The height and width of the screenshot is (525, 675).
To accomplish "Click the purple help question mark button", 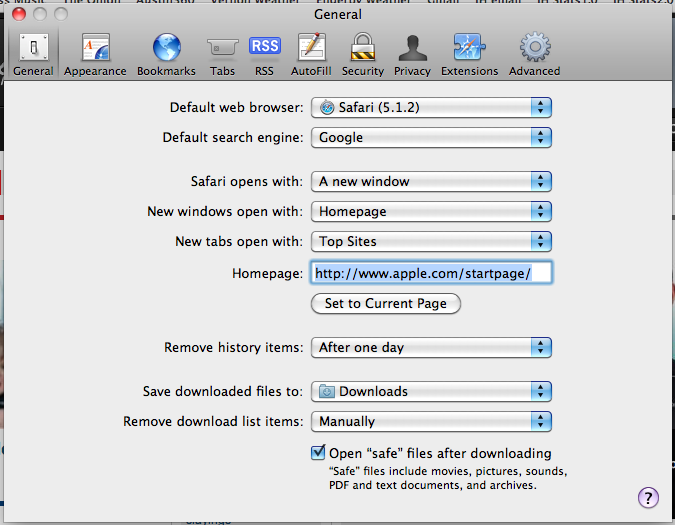I will tap(648, 497).
